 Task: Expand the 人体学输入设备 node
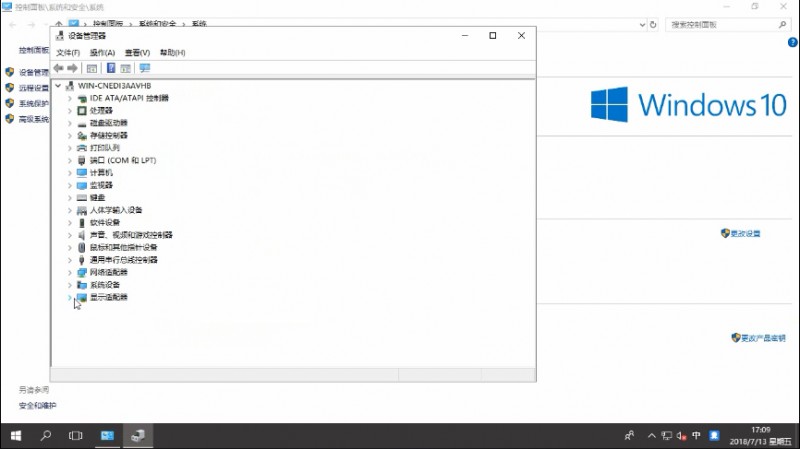70,210
